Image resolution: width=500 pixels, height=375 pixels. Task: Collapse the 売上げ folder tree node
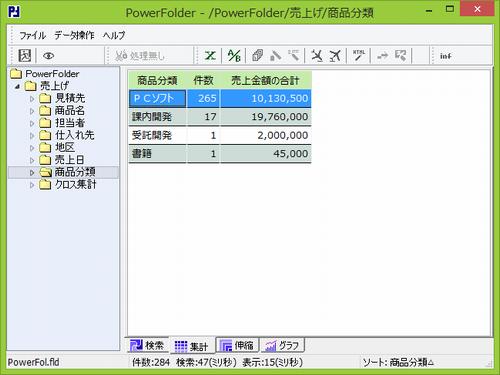point(17,87)
